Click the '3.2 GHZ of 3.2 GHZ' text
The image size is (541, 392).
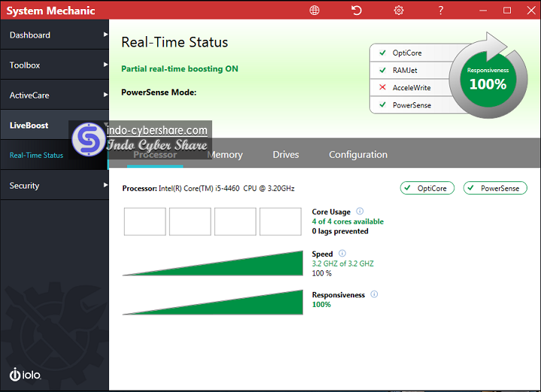point(342,263)
